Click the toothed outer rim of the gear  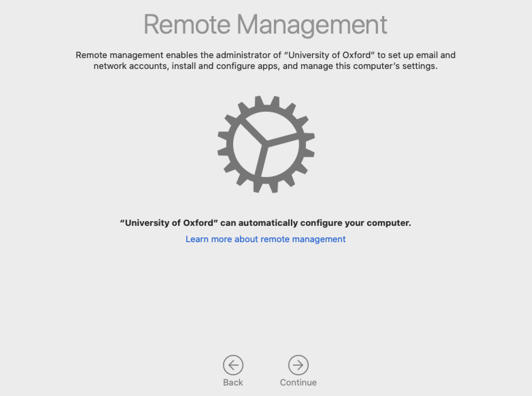(x=266, y=144)
